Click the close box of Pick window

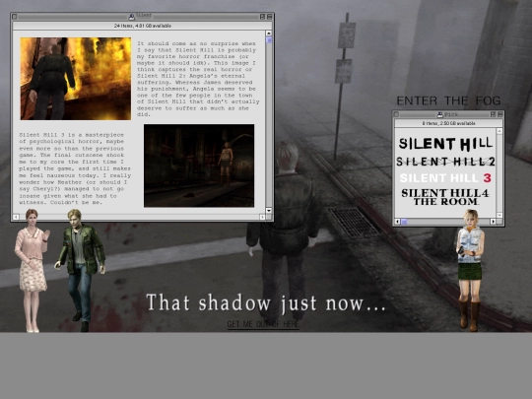point(396,114)
